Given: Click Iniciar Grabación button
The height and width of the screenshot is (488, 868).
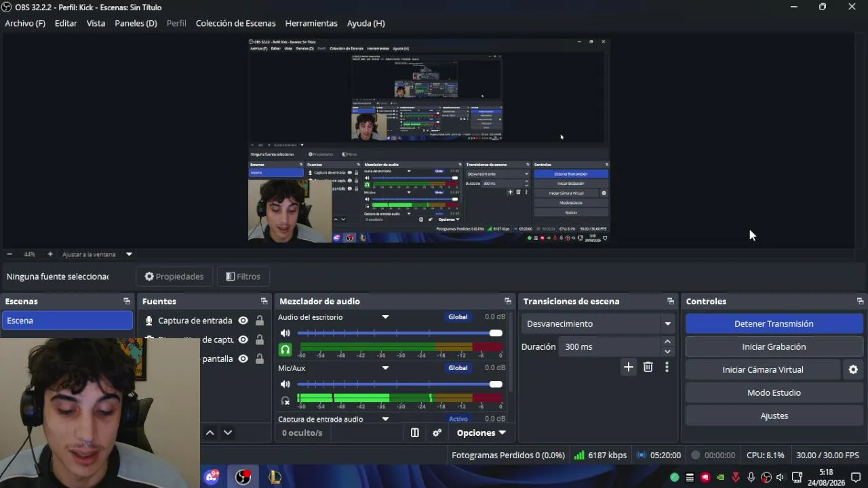Looking at the screenshot, I should coord(774,347).
